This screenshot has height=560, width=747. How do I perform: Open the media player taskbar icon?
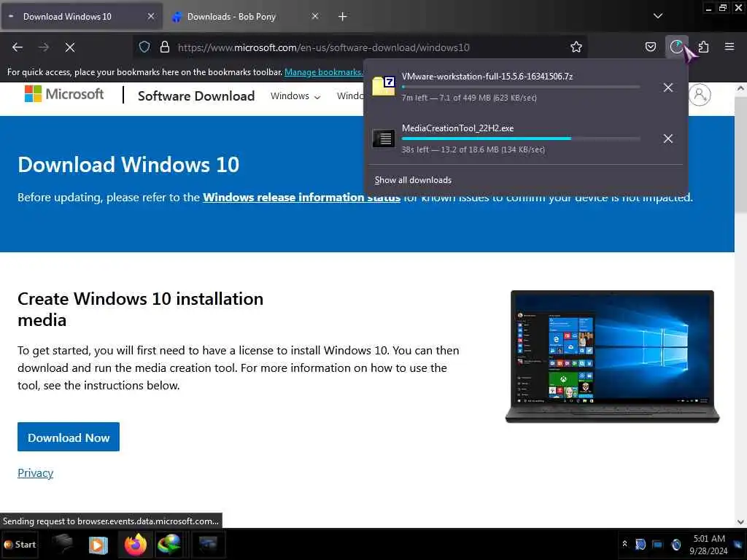pyautogui.click(x=98, y=544)
